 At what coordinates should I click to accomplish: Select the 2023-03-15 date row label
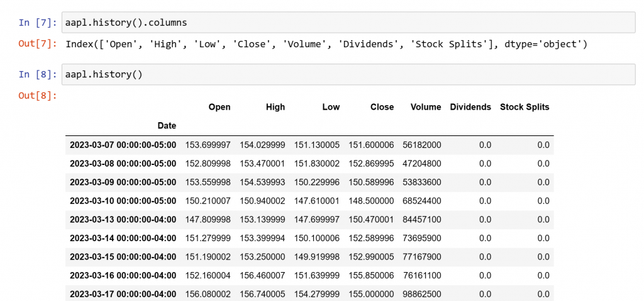(x=123, y=257)
